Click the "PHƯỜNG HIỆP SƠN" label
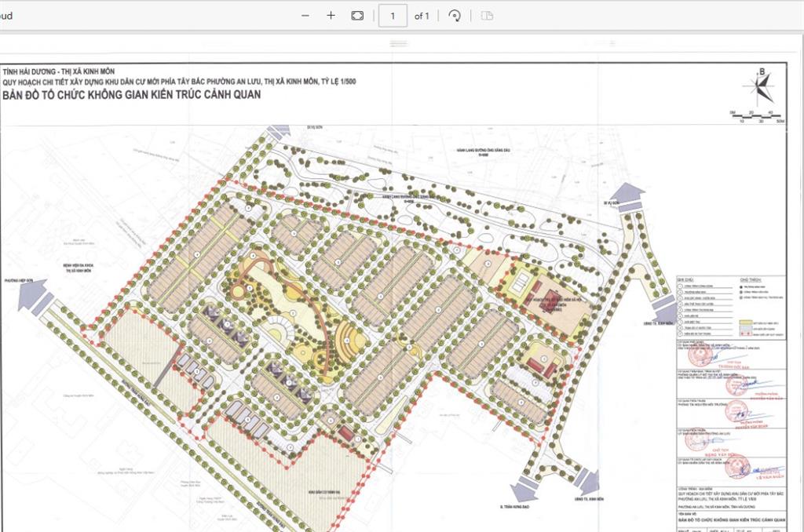The image size is (804, 532). tap(19, 281)
